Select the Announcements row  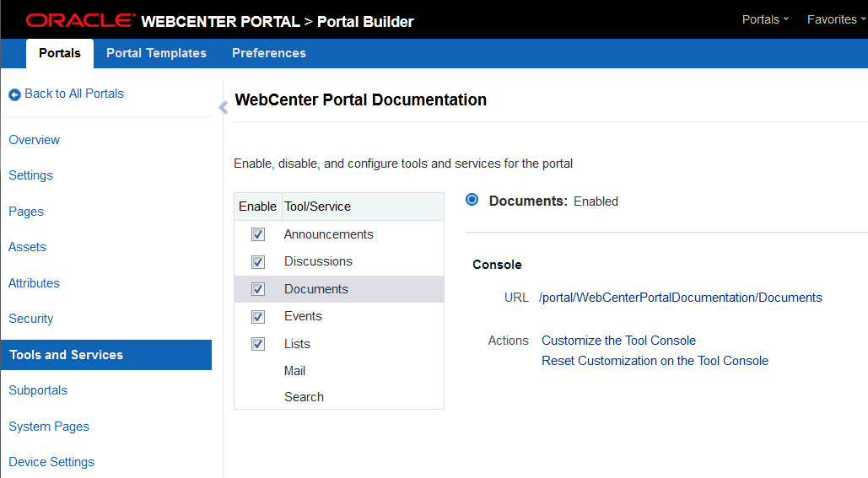click(339, 234)
